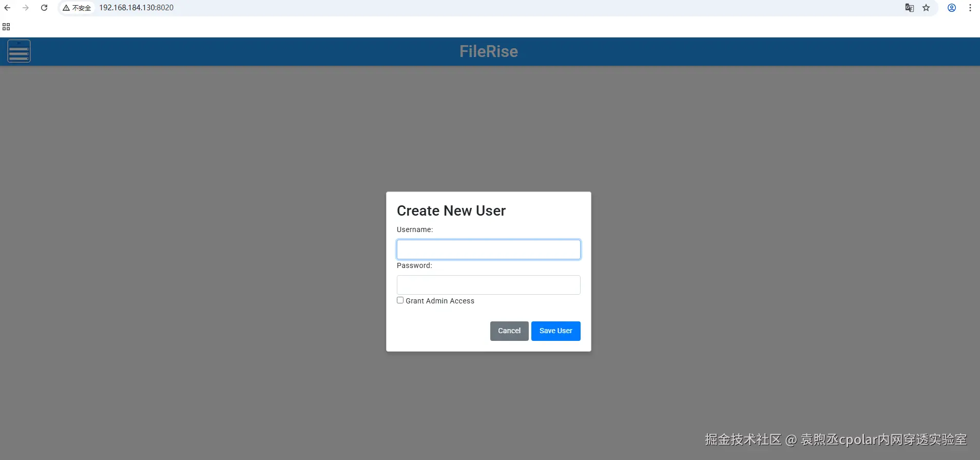This screenshot has height=460, width=980.
Task: Click the browser forward arrow
Action: tap(25, 8)
